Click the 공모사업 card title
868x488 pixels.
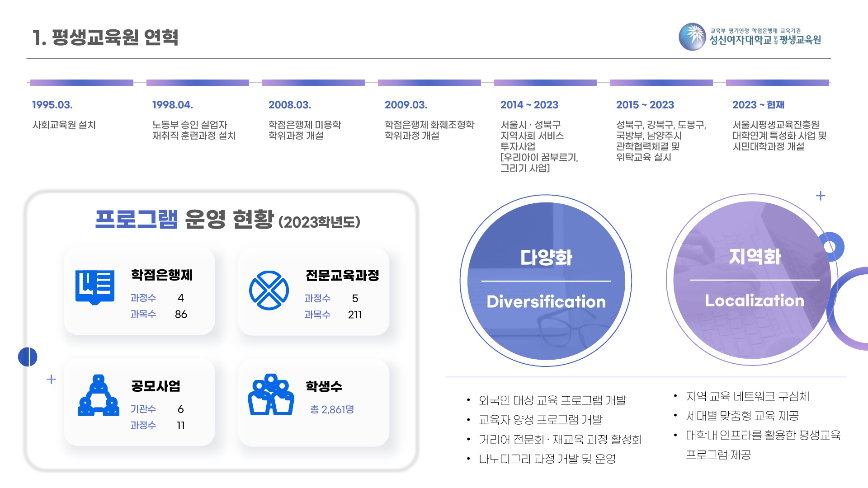156,386
